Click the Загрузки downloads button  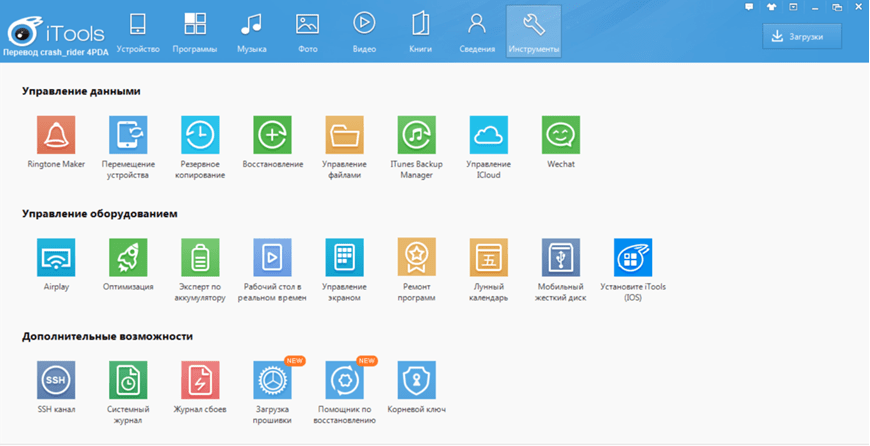(x=802, y=36)
